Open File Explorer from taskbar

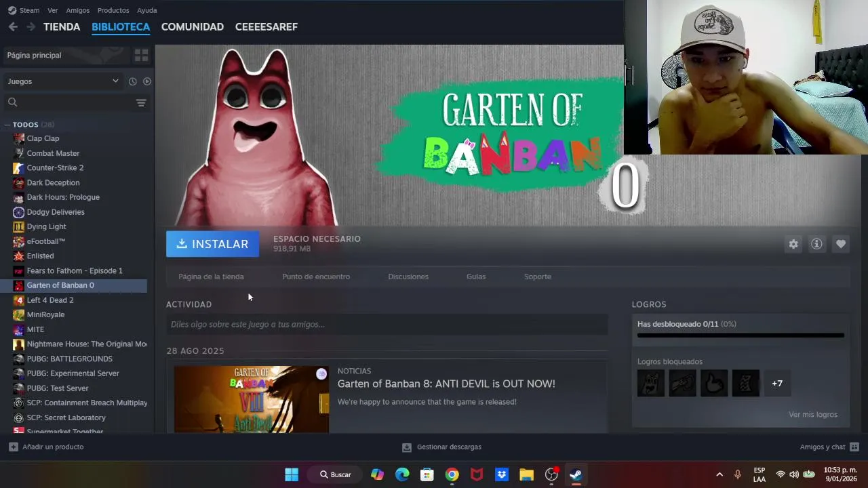pyautogui.click(x=526, y=474)
